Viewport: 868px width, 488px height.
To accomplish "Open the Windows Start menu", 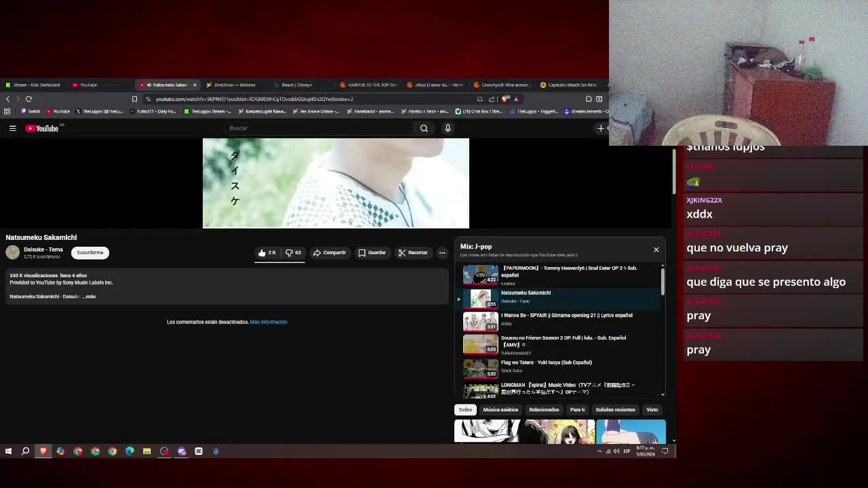I will pos(8,451).
